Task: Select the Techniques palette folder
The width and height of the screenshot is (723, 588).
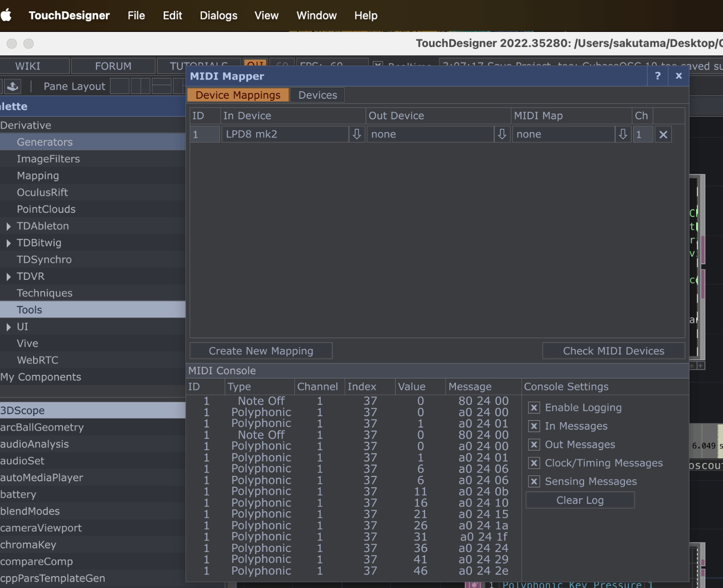Action: click(x=92, y=293)
